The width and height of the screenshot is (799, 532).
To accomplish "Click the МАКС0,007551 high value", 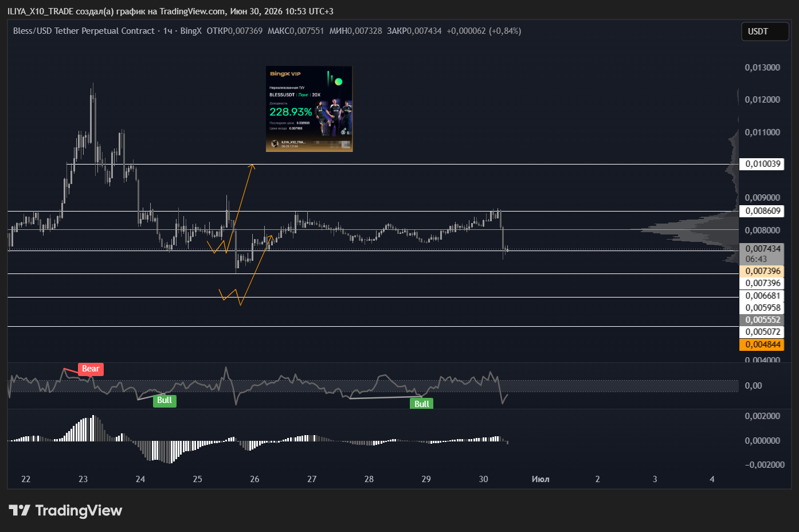I will click(x=296, y=31).
